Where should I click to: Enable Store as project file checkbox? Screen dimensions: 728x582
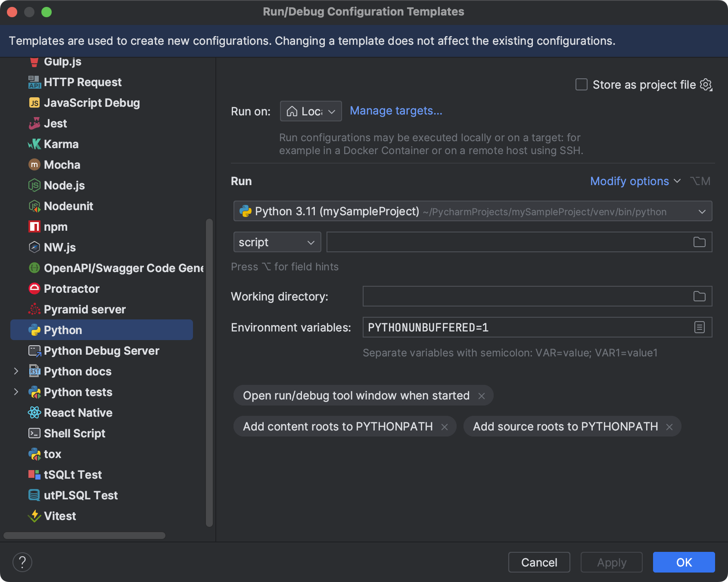582,84
